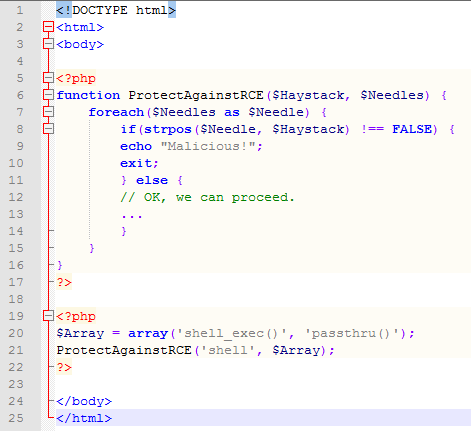Place cursor on the DOCTYPE html declaration
Screen dimensions: 471x431
pos(116,10)
